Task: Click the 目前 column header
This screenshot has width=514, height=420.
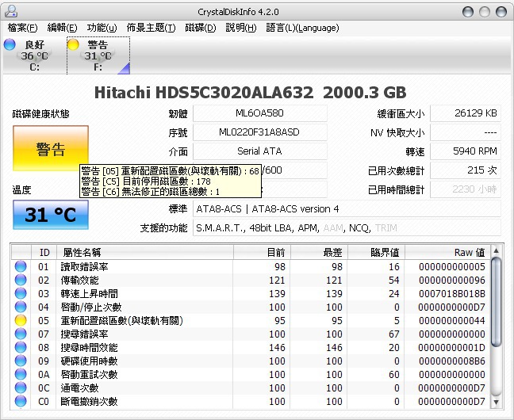Action: coord(262,252)
